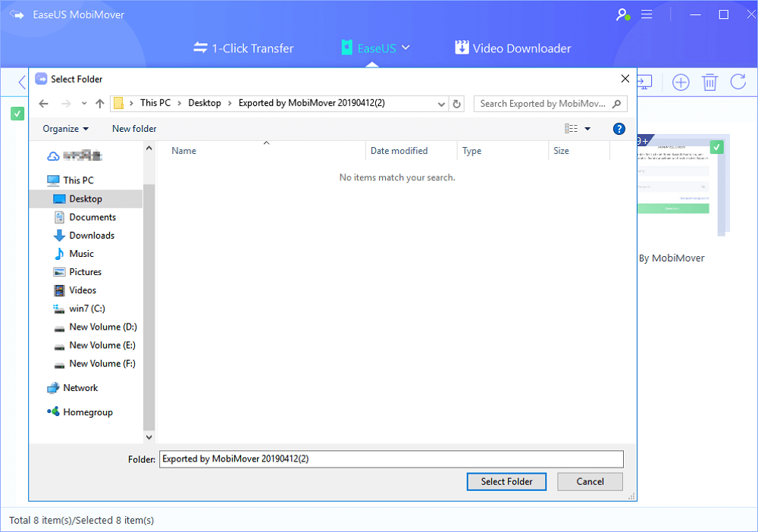Switch to 1-Click Transfer tab
Image resolution: width=758 pixels, height=532 pixels.
click(243, 49)
